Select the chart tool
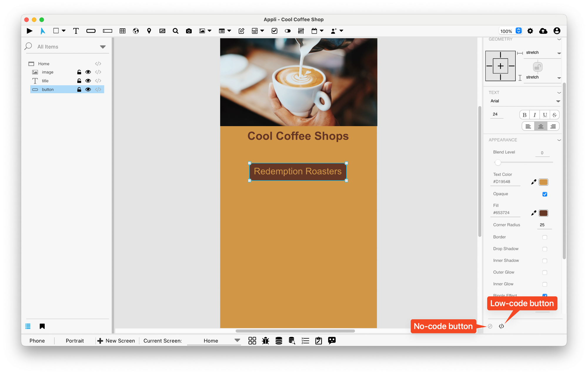The image size is (588, 374). [x=162, y=31]
